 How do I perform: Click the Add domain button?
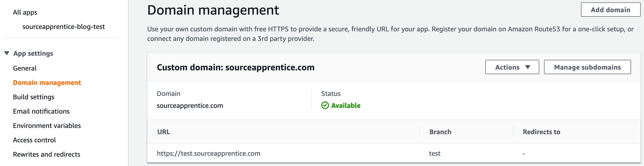(x=610, y=10)
